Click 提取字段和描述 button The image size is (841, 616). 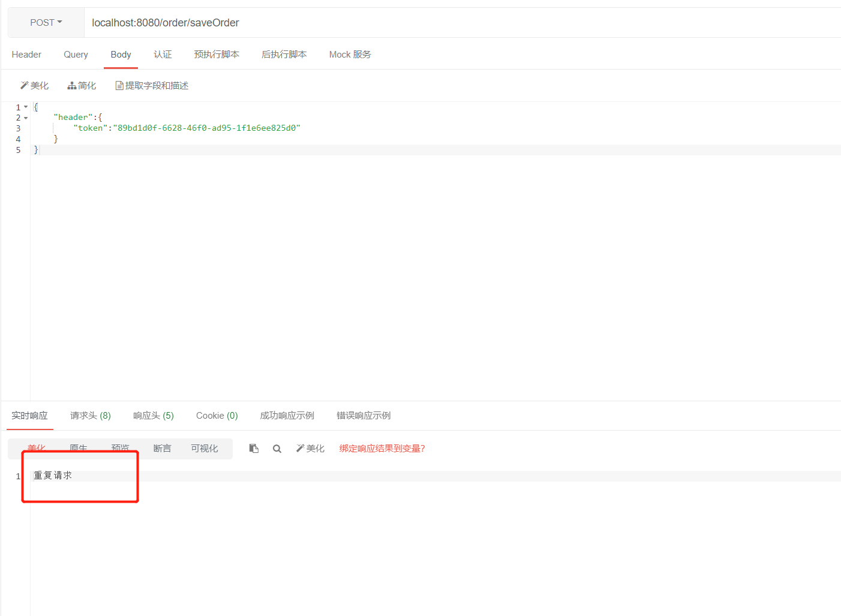[152, 86]
